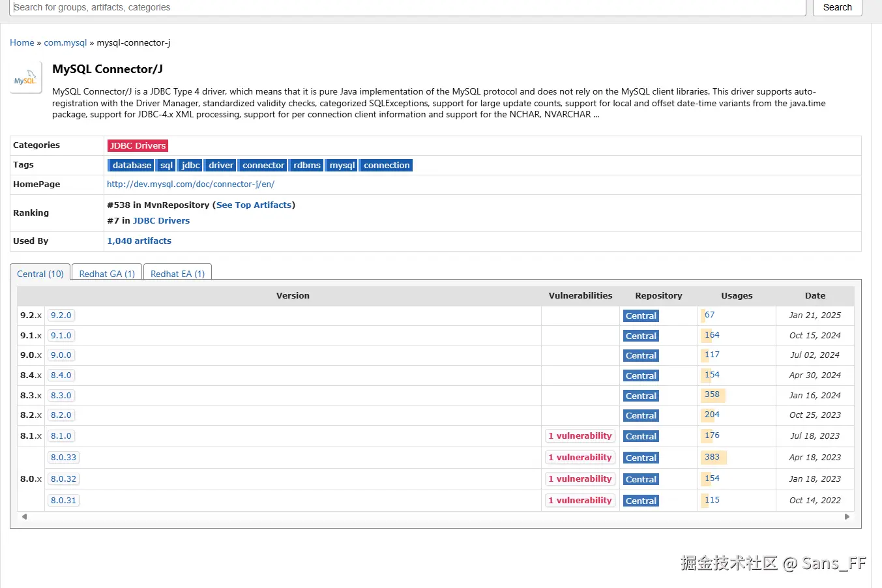The width and height of the screenshot is (882, 588).
Task: Click the date Oct 14, 2022
Action: pos(815,501)
